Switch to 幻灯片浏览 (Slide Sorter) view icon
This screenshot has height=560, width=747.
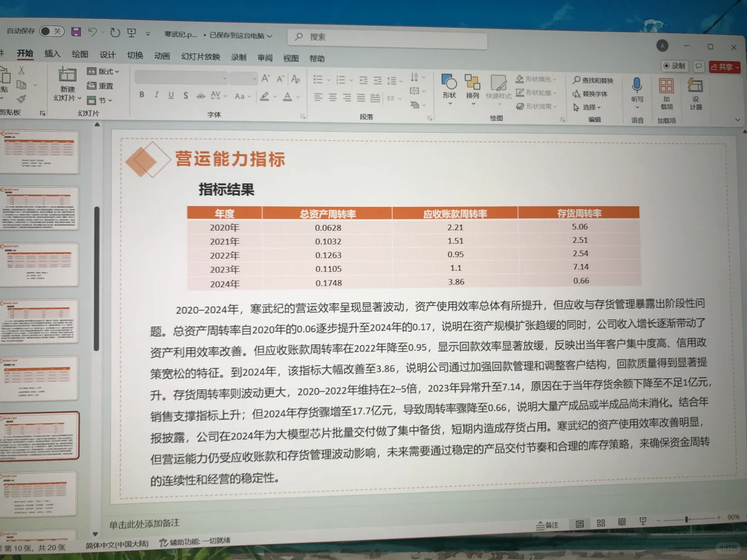click(x=601, y=523)
